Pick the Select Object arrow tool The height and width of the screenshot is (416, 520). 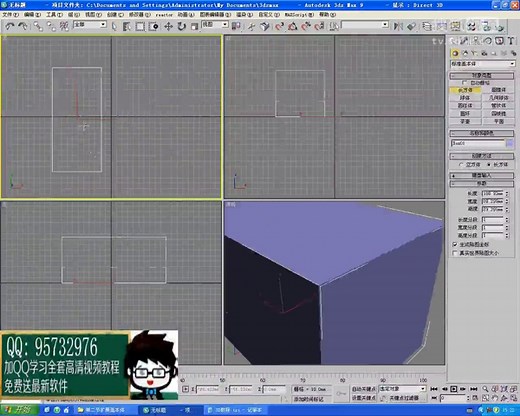[x=114, y=26]
